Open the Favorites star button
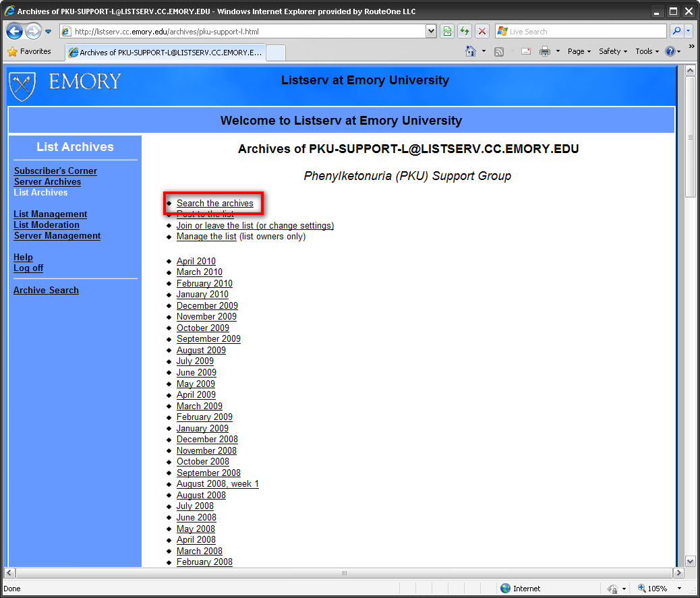This screenshot has height=598, width=700. click(x=30, y=52)
